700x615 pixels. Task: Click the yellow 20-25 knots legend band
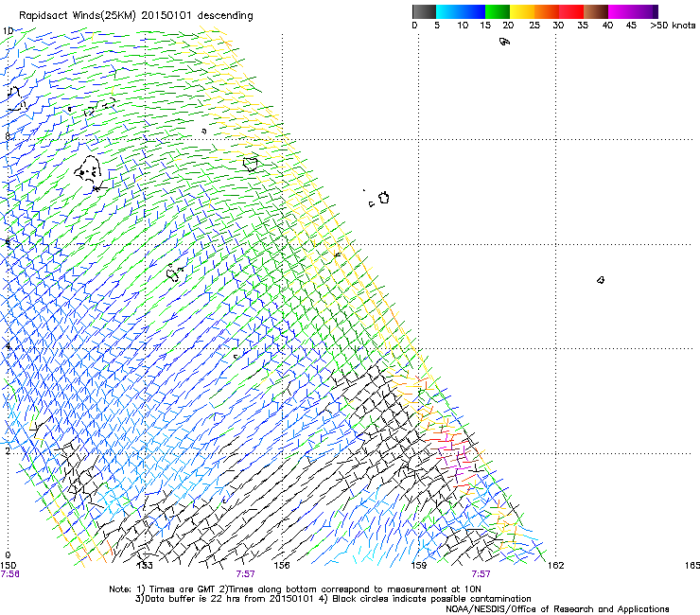click(522, 11)
